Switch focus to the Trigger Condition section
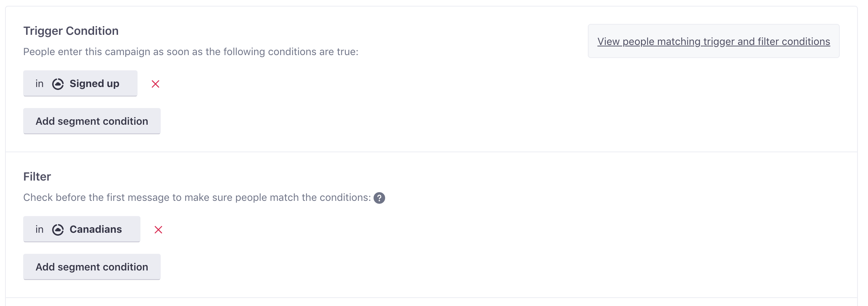 tap(71, 30)
